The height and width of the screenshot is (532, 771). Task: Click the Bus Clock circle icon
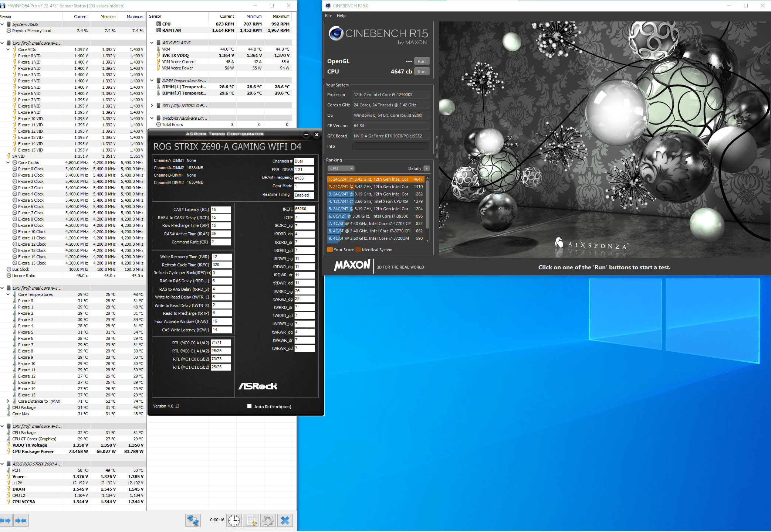9,269
